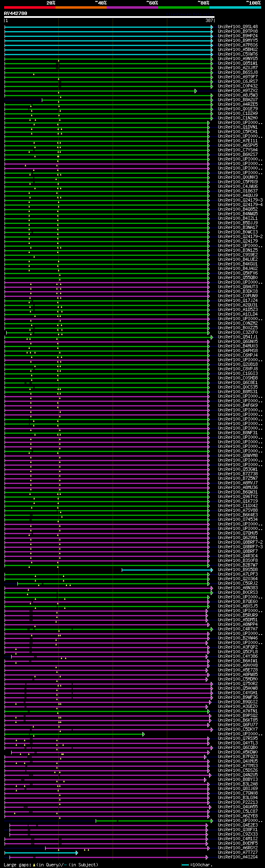Screen dimensions: 265x868
Task: Select label UniRef100_Q96TY2
Action: tap(238, 497)
